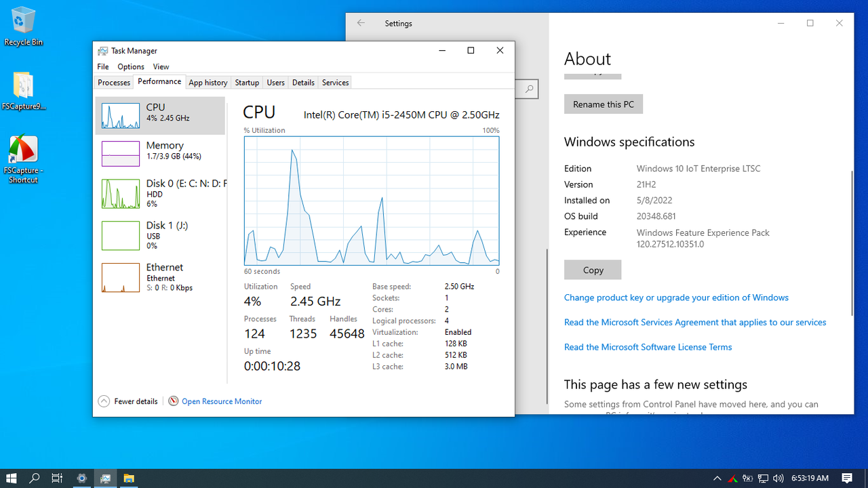Open the Processes tab
The image size is (868, 488).
click(x=114, y=83)
